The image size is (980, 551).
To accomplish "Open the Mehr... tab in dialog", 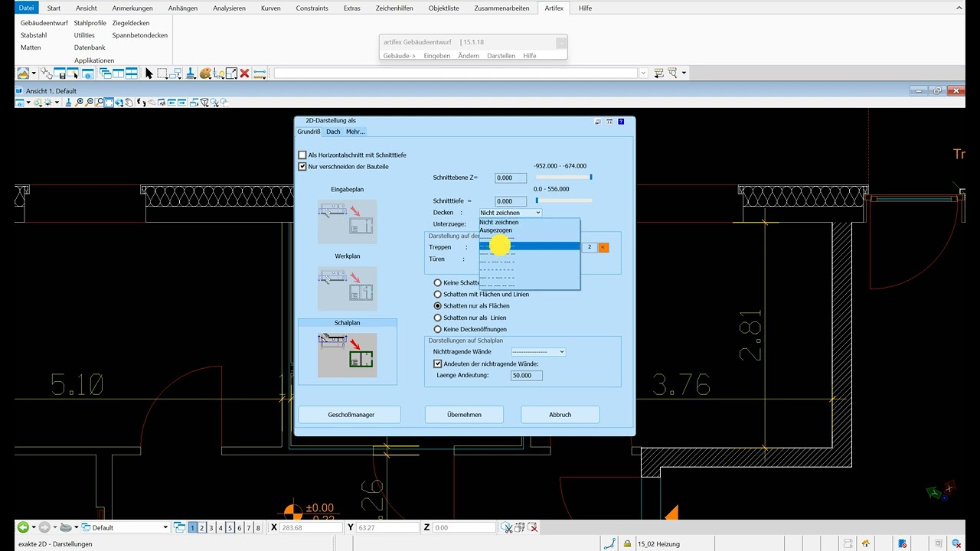I will click(355, 132).
